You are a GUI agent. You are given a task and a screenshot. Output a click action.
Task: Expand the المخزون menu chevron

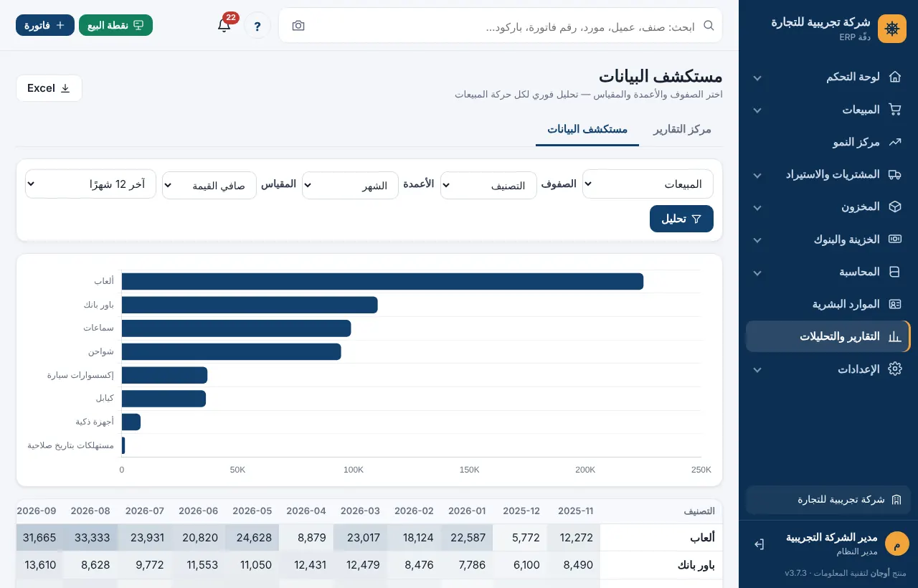coord(757,207)
